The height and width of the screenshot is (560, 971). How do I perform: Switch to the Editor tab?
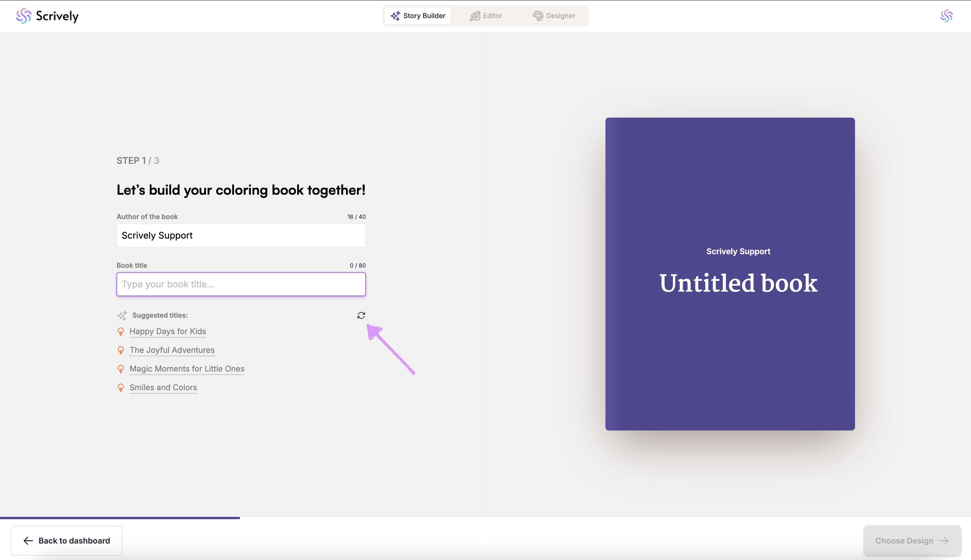pos(486,16)
